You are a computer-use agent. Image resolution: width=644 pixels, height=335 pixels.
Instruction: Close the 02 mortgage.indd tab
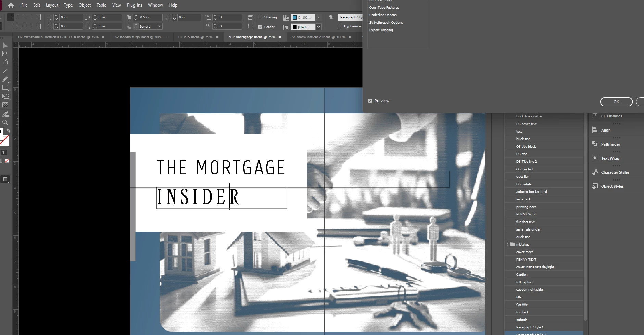click(280, 37)
